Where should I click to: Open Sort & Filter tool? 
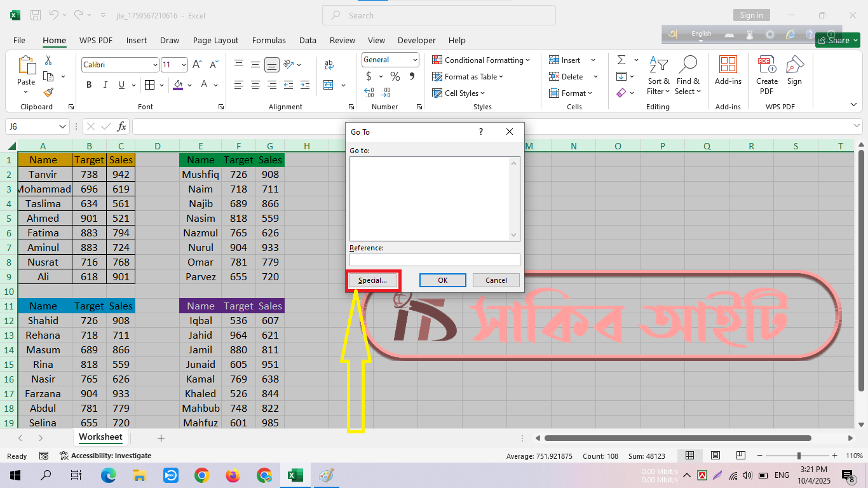tap(658, 76)
